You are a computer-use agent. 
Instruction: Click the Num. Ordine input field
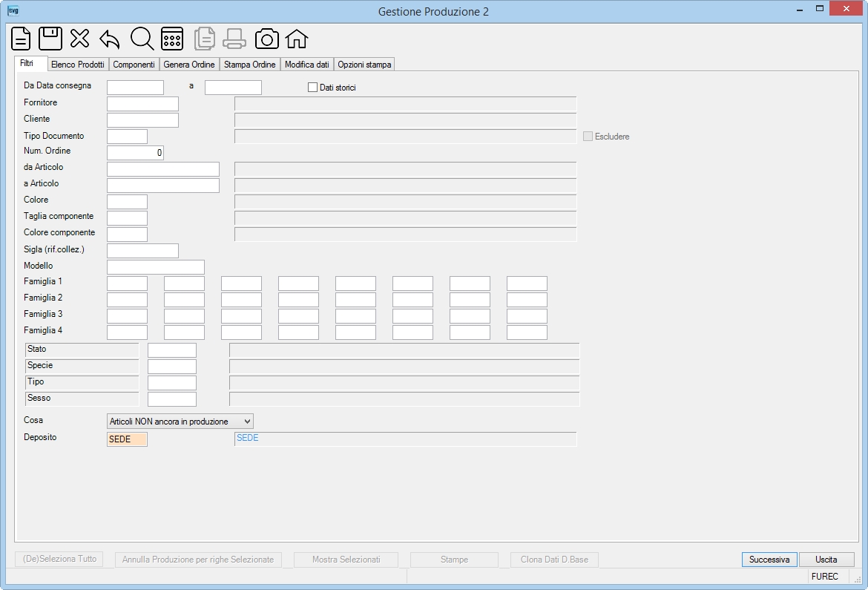point(135,152)
